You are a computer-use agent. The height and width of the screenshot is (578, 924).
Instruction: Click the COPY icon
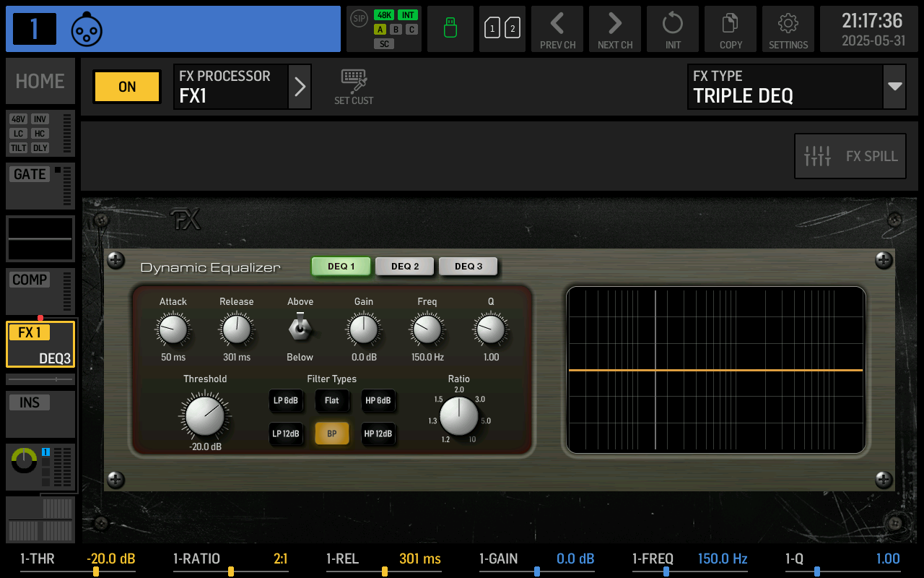731,29
